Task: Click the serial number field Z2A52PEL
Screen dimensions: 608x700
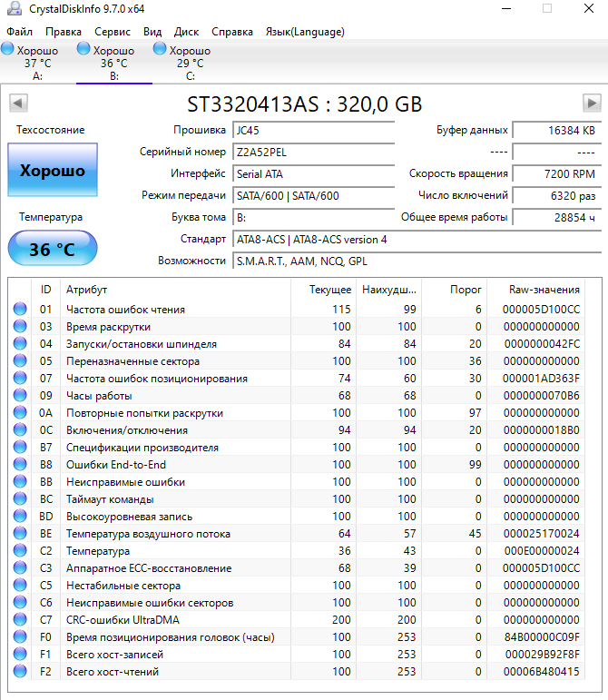Action: click(x=314, y=153)
